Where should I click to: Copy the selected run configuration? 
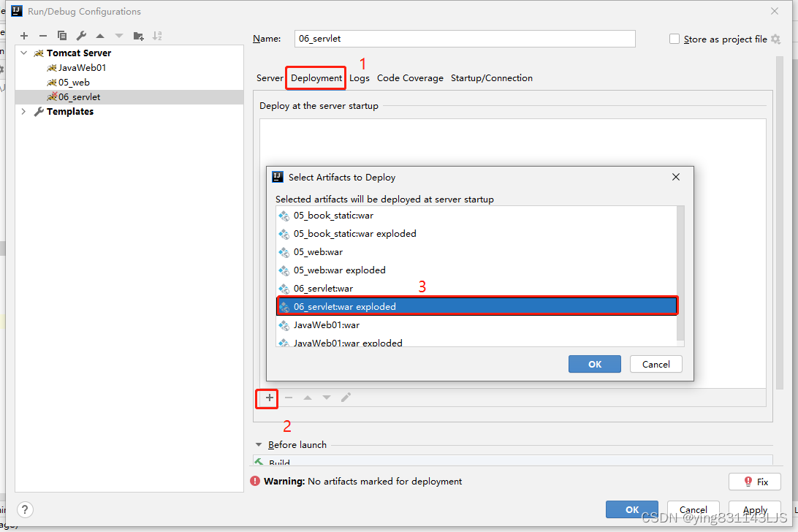(x=62, y=35)
